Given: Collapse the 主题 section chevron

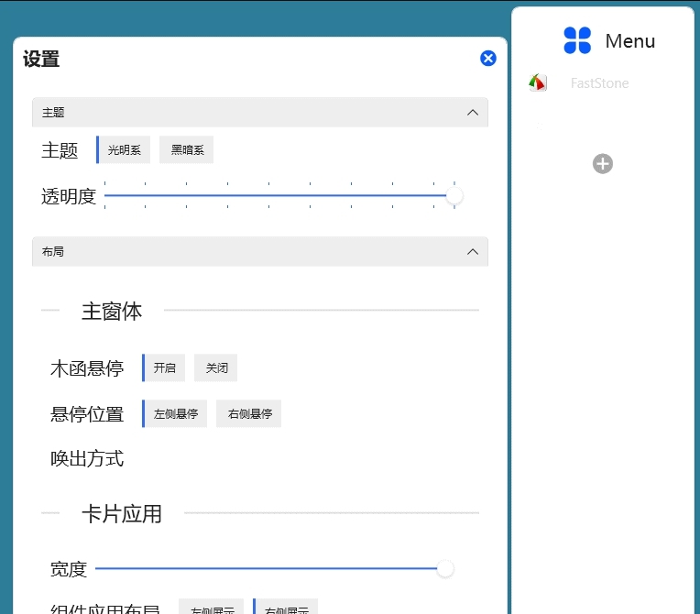Looking at the screenshot, I should pos(473,113).
